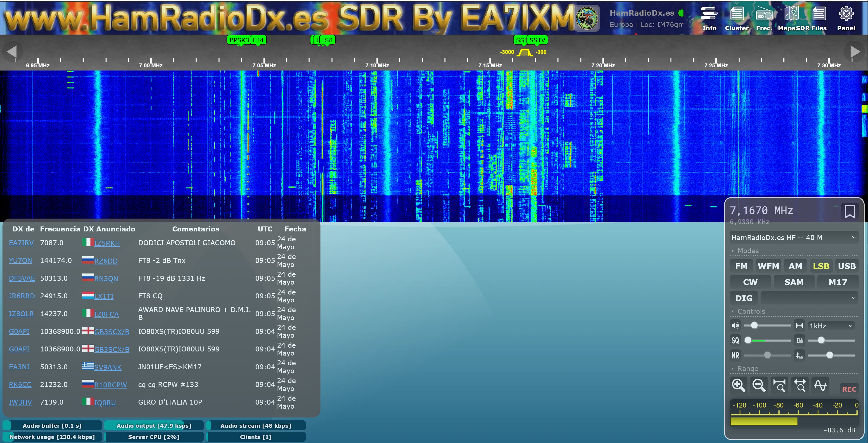Click the NR noise reduction icon
Image resolution: width=868 pixels, height=443 pixels.
735,355
